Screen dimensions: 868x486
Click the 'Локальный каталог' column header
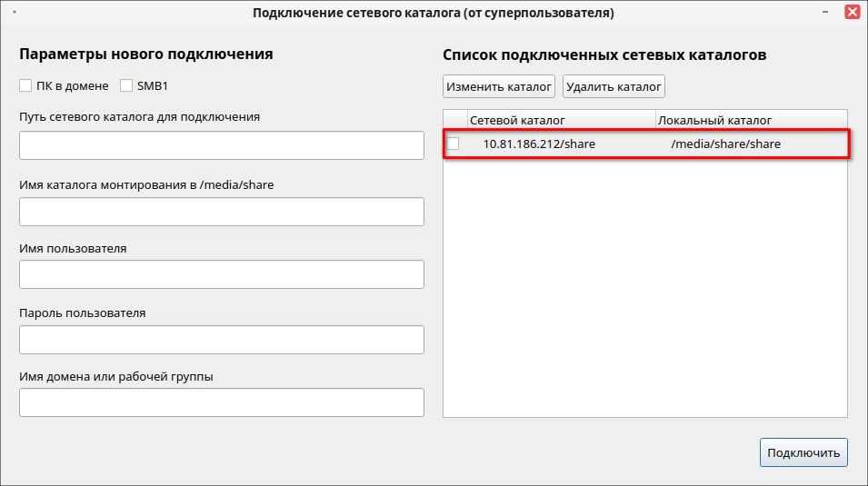click(x=750, y=120)
